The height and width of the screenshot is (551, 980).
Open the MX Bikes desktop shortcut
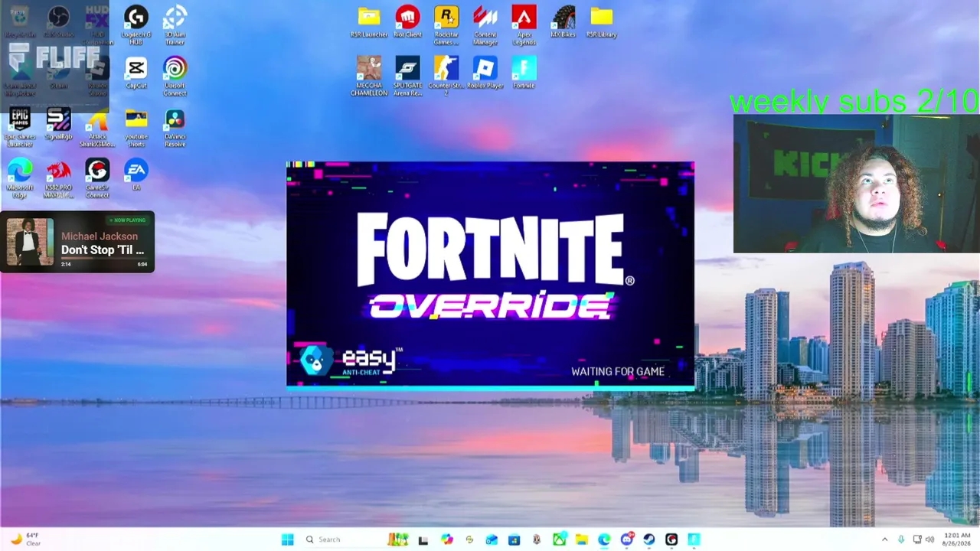pyautogui.click(x=563, y=22)
